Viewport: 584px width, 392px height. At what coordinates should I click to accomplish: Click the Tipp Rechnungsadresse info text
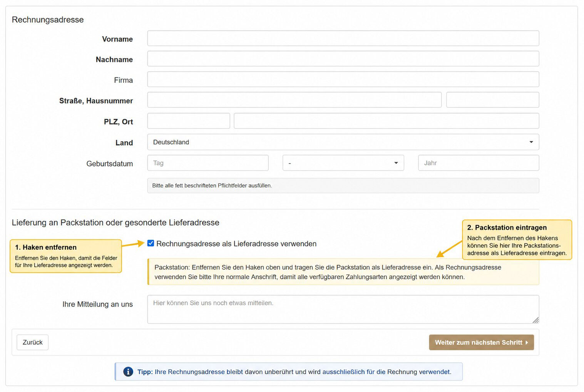(295, 372)
